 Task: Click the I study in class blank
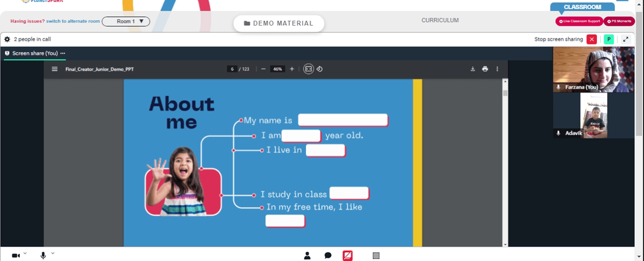tap(349, 193)
